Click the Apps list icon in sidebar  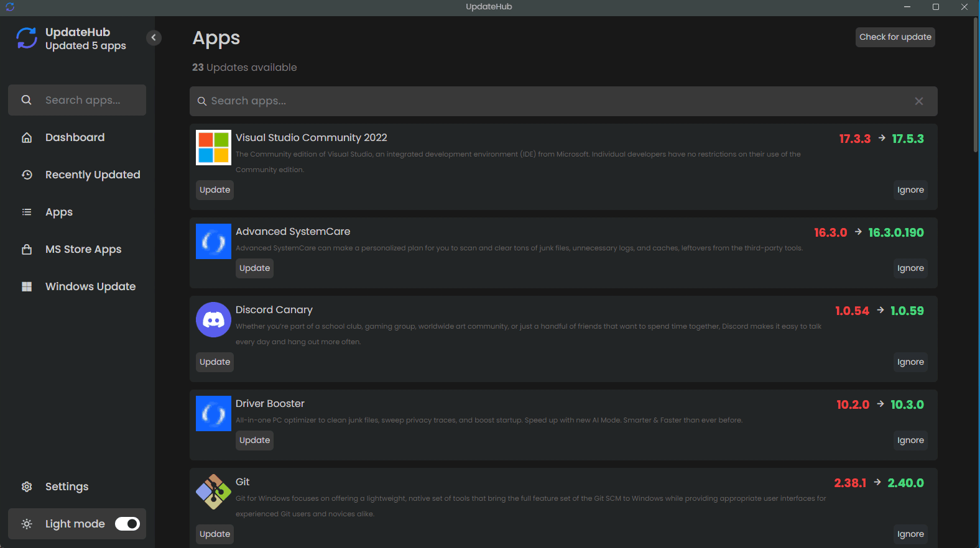(x=27, y=212)
